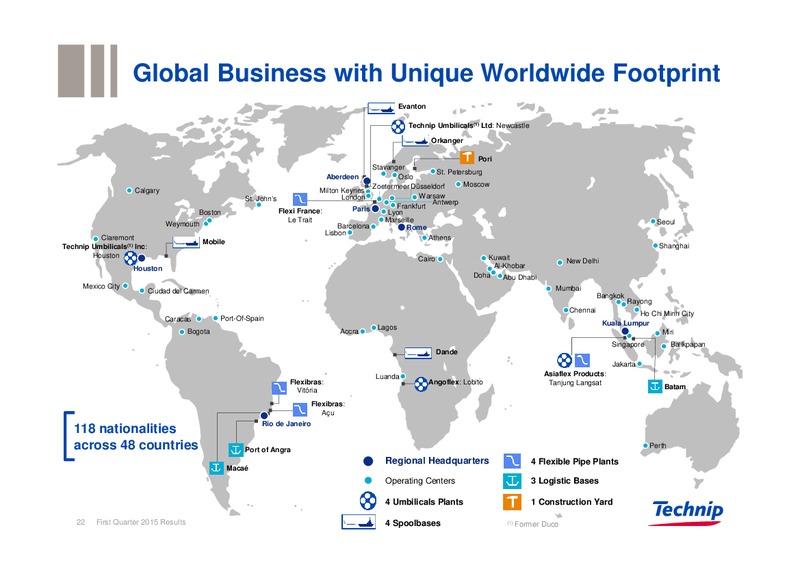800x565 pixels.
Task: Click the 'Former Duco' footnote
Action: [x=536, y=524]
